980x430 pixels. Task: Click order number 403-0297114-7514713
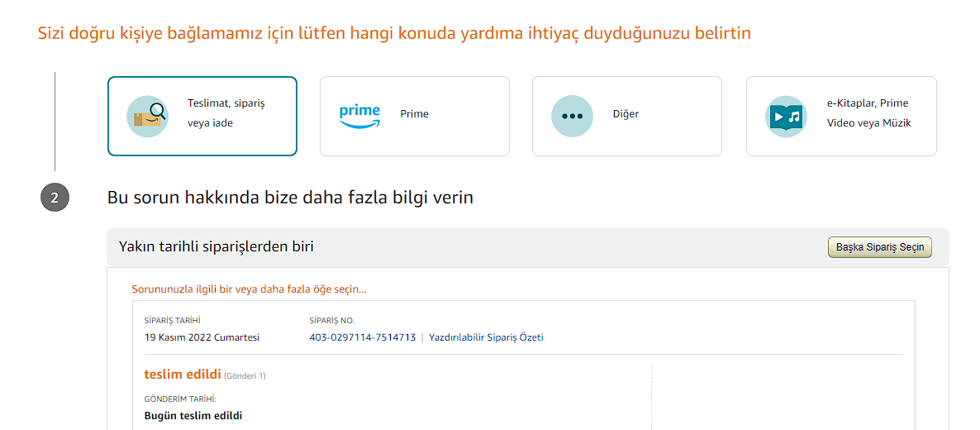click(362, 337)
